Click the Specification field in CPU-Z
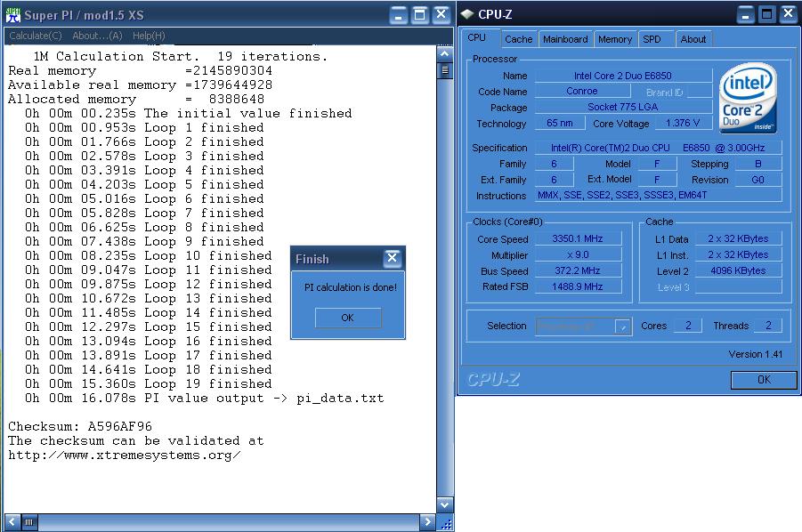The image size is (802, 532). 659,148
